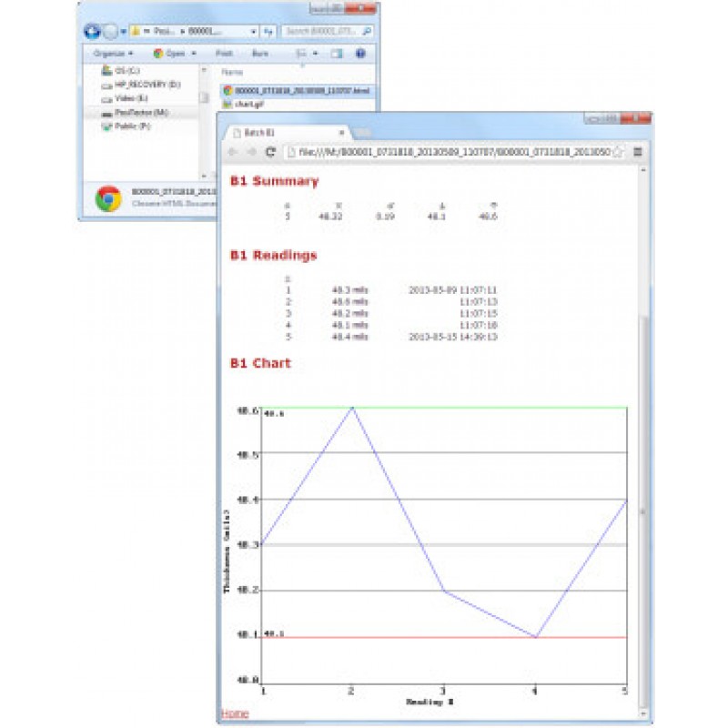
Task: Reload the page in Chrome
Action: point(270,152)
